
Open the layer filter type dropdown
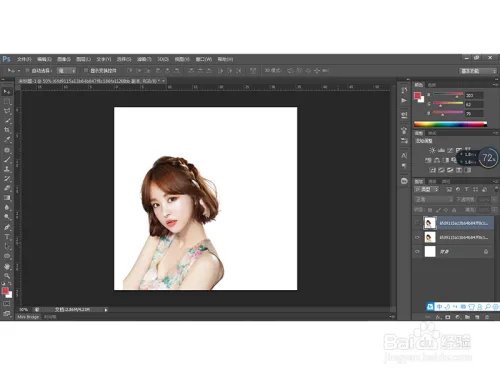coord(427,190)
